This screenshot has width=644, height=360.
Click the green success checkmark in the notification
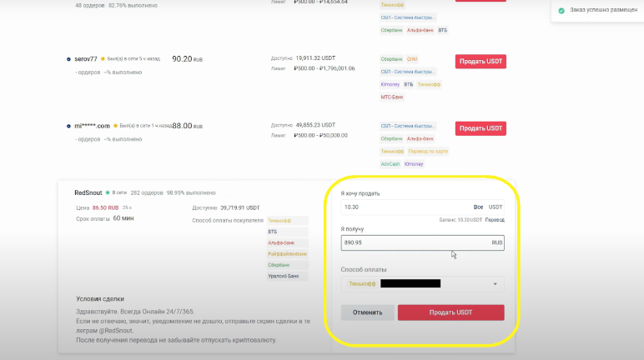[x=561, y=11]
